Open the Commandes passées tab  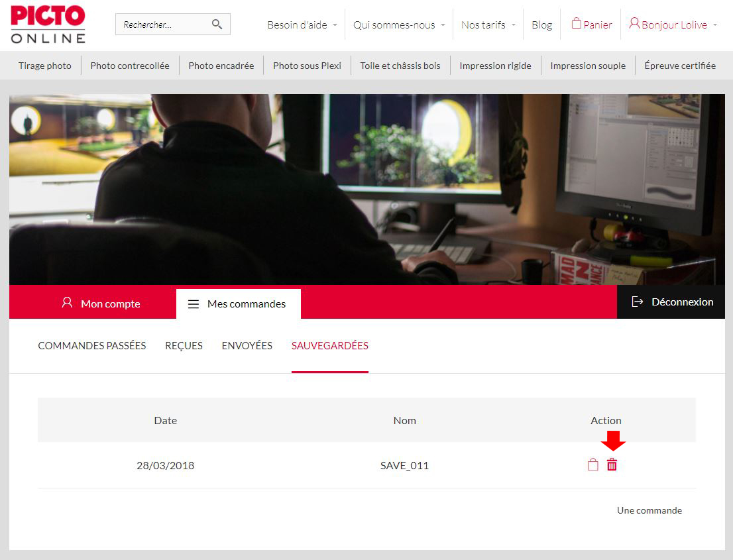tap(92, 345)
